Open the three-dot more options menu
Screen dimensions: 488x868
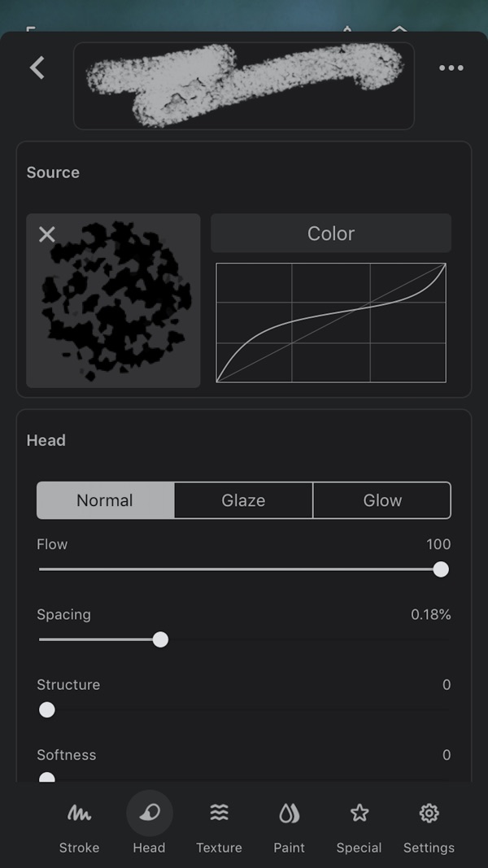click(451, 68)
